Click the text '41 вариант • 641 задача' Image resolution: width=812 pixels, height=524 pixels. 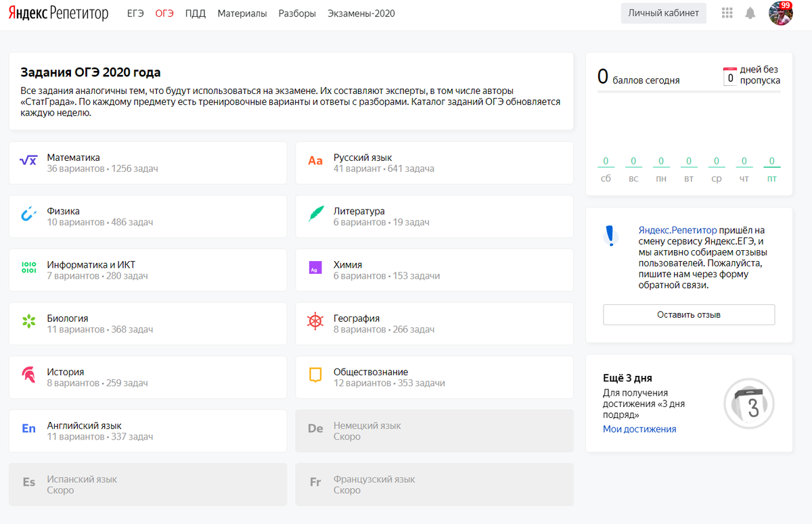click(384, 168)
